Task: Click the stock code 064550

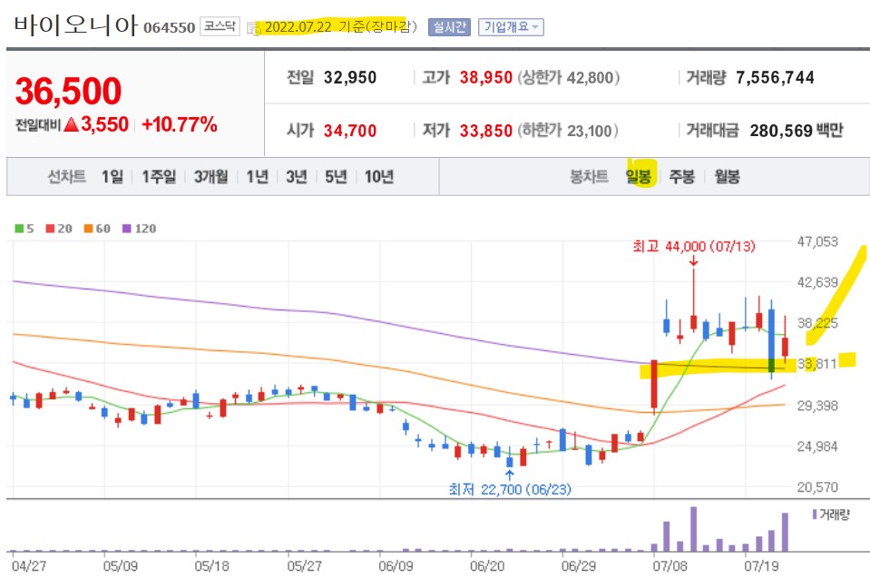Action: click(x=170, y=28)
